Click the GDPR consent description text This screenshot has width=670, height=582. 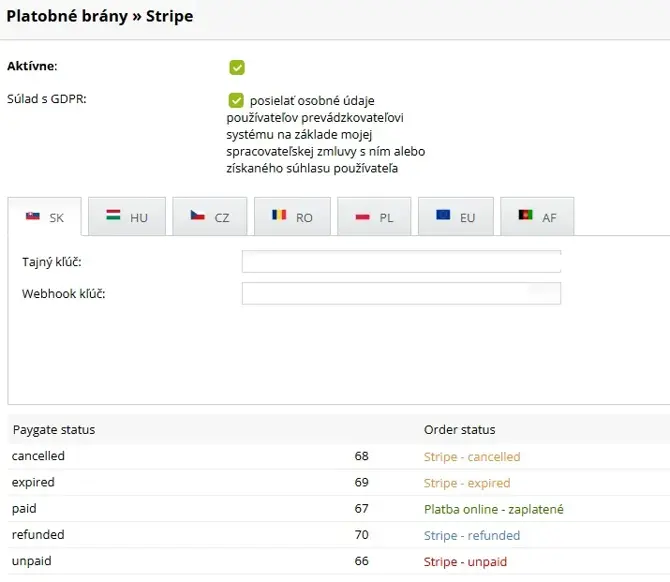(x=325, y=135)
